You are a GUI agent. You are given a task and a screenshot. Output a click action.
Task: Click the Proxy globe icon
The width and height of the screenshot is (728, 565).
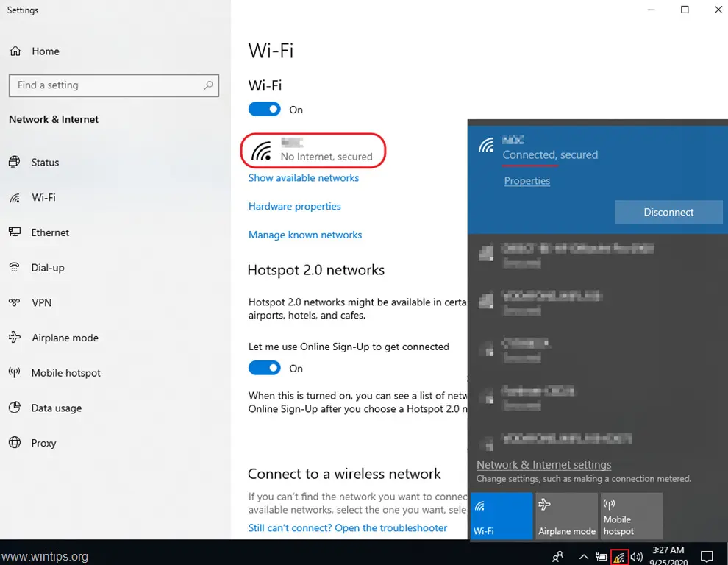[15, 442]
